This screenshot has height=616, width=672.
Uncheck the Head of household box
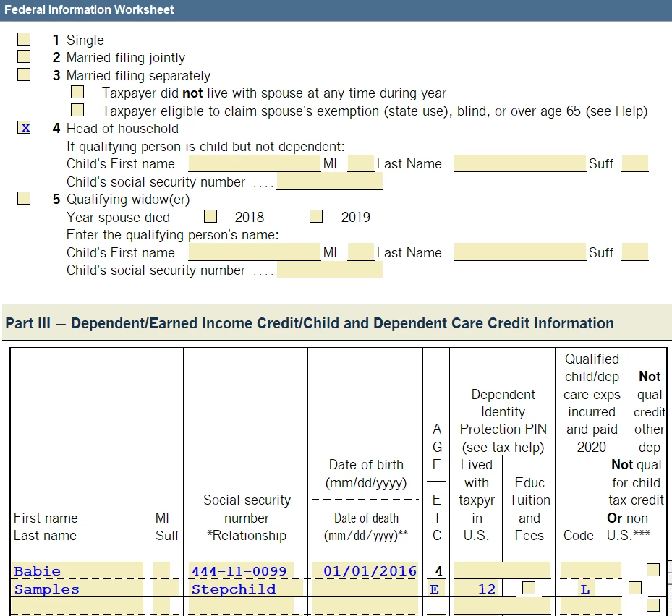pos(24,128)
